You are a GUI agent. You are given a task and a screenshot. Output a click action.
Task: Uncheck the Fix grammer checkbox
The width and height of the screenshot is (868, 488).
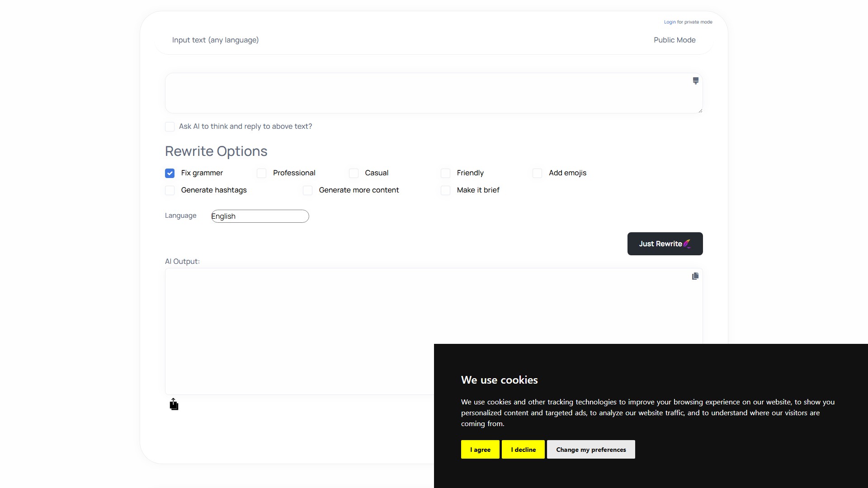pos(170,174)
